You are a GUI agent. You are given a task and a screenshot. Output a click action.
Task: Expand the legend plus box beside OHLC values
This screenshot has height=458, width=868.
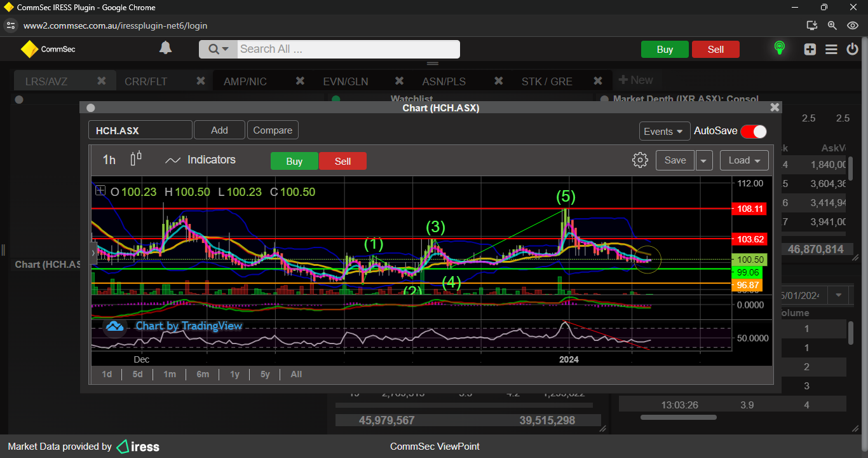pos(100,190)
